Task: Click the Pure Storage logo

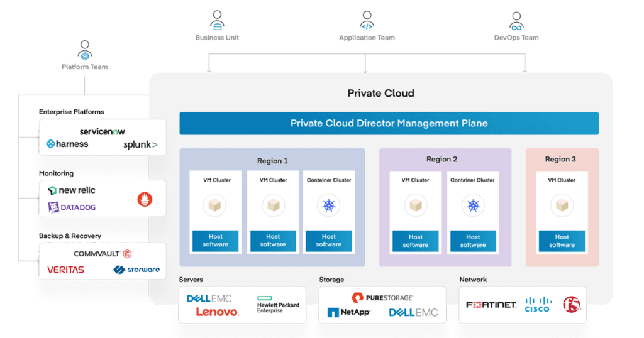Action: (382, 297)
